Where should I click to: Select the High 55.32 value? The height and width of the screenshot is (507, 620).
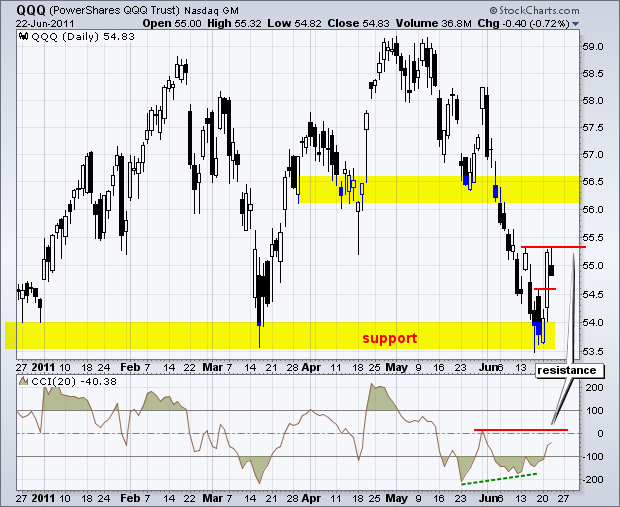234,23
